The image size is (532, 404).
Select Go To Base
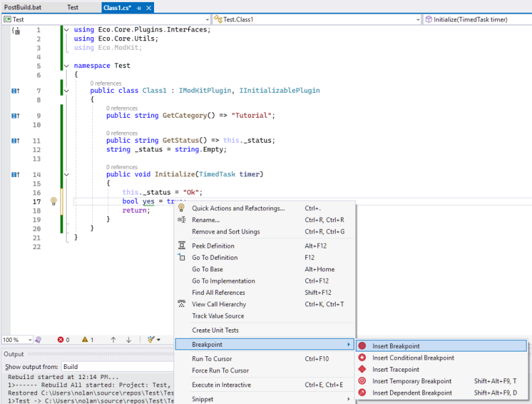point(264,269)
